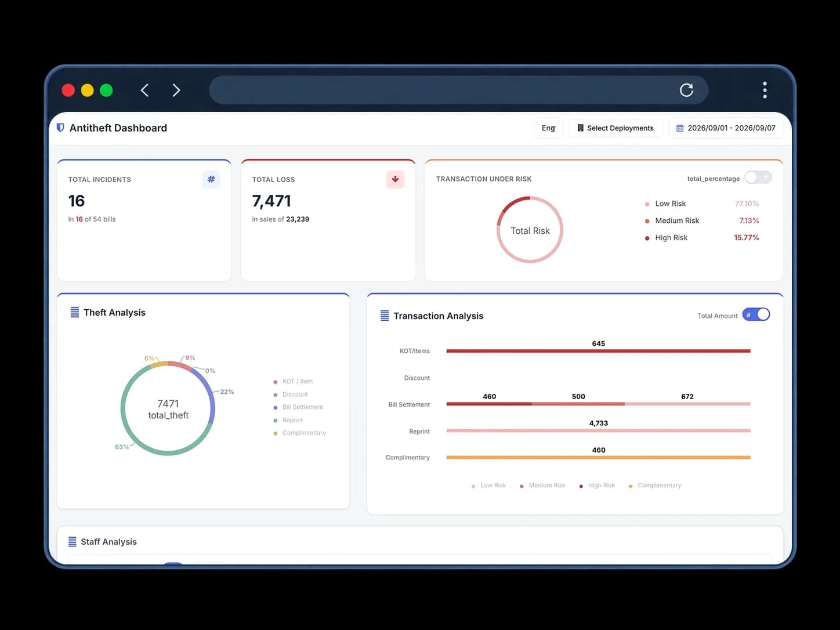Open the Eng language dropdown

tap(548, 128)
